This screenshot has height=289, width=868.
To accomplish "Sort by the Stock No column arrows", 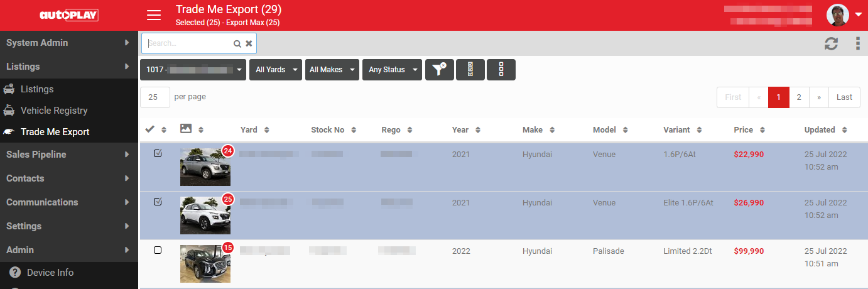I will click(354, 130).
